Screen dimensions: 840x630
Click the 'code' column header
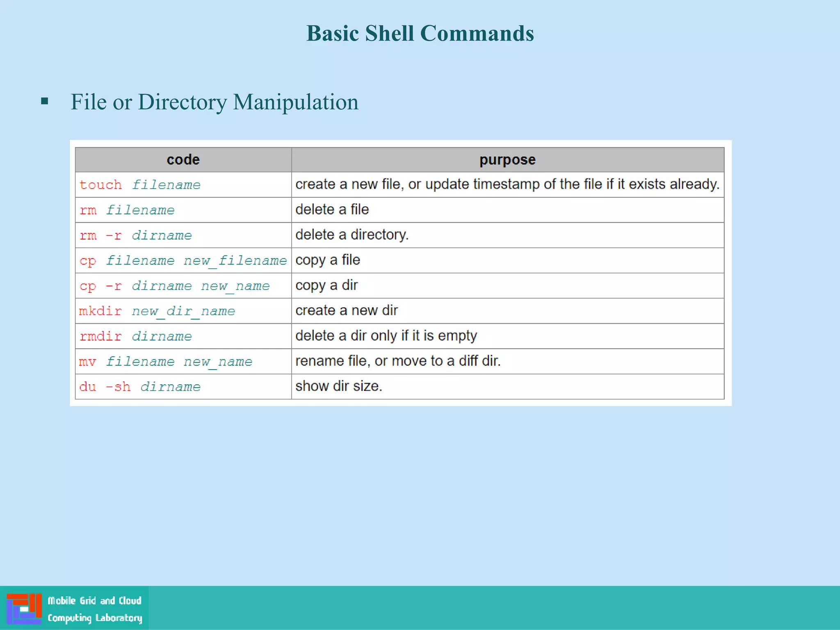(183, 160)
